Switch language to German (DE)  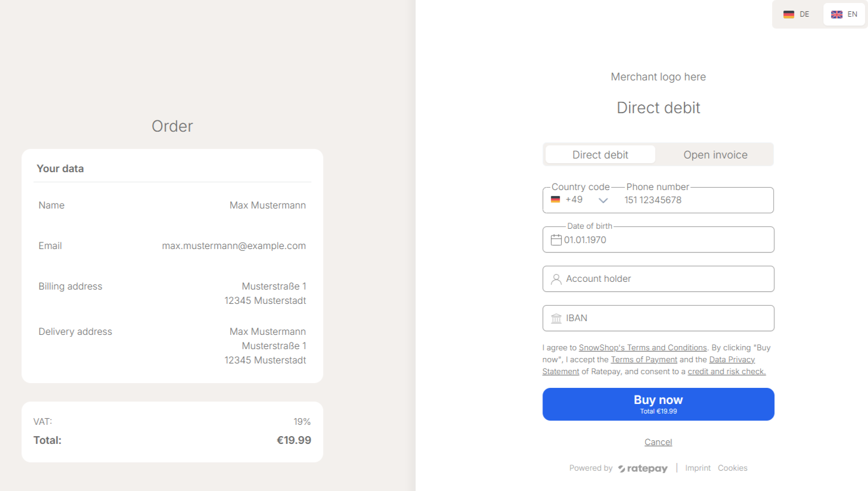(796, 14)
